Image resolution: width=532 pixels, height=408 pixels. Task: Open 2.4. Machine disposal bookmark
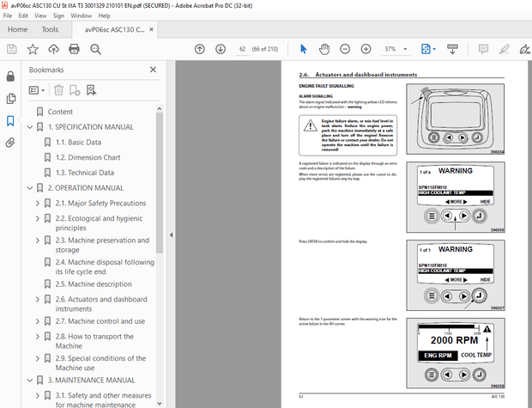[x=105, y=267]
